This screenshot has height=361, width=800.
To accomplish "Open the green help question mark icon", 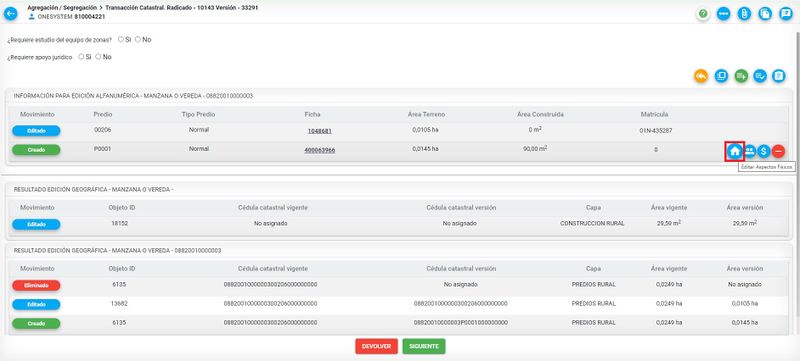I will pyautogui.click(x=703, y=14).
